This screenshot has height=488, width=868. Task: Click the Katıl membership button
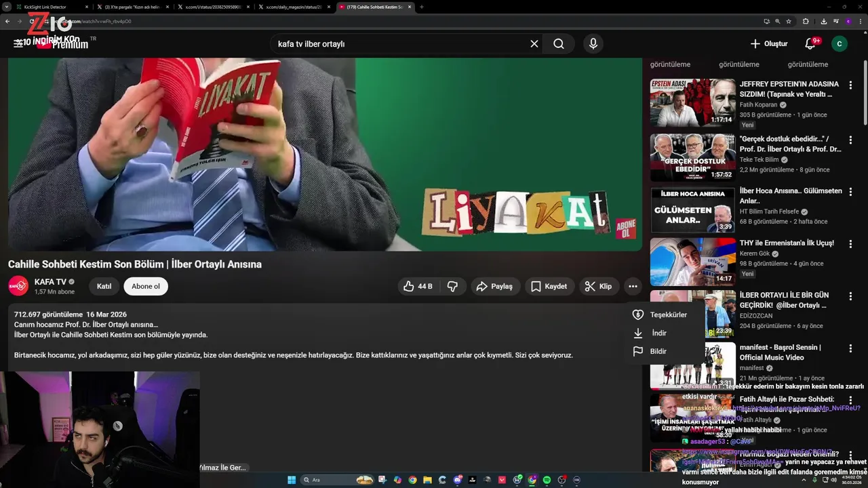(x=104, y=286)
